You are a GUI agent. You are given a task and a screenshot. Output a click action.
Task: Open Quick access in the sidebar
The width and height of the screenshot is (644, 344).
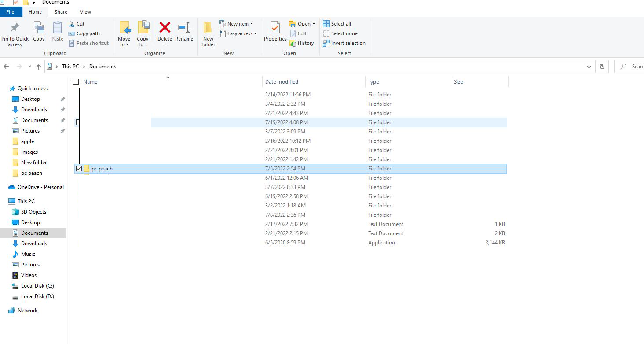pyautogui.click(x=32, y=89)
